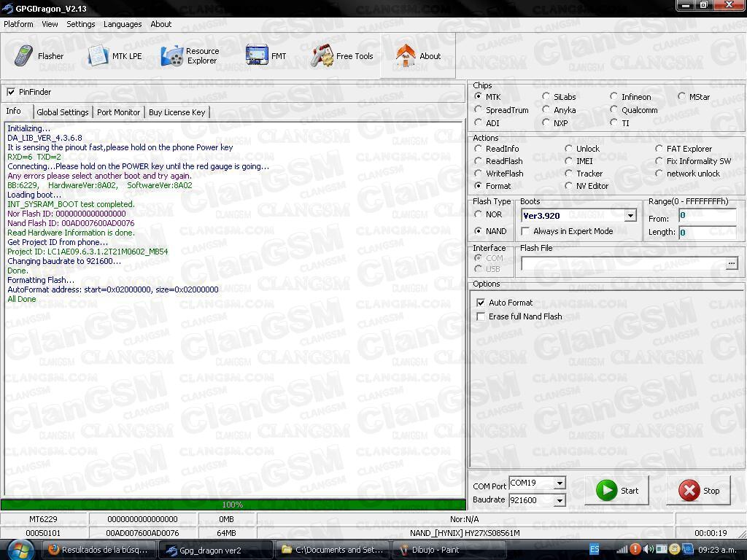
Task: Click the ES language indicator in tray
Action: (595, 549)
